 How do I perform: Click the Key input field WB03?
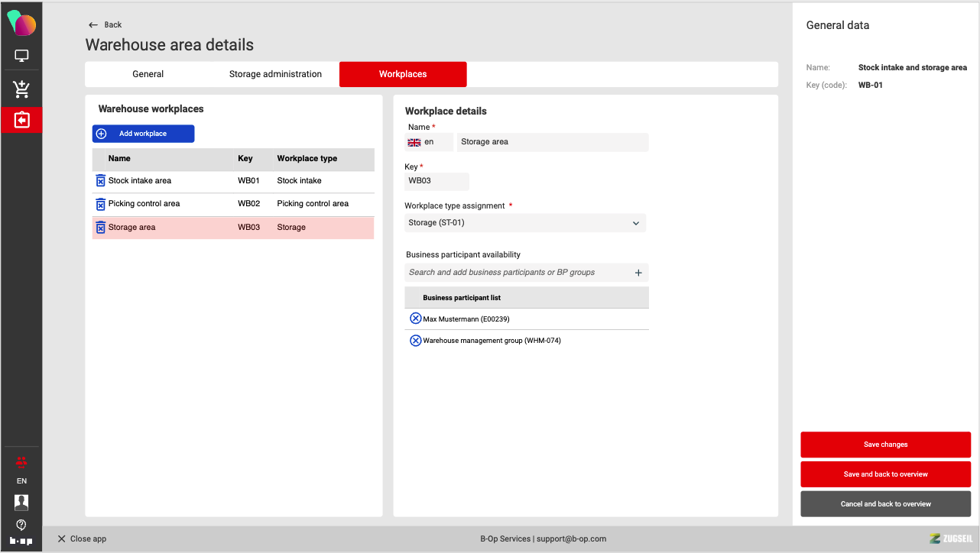[x=436, y=181]
